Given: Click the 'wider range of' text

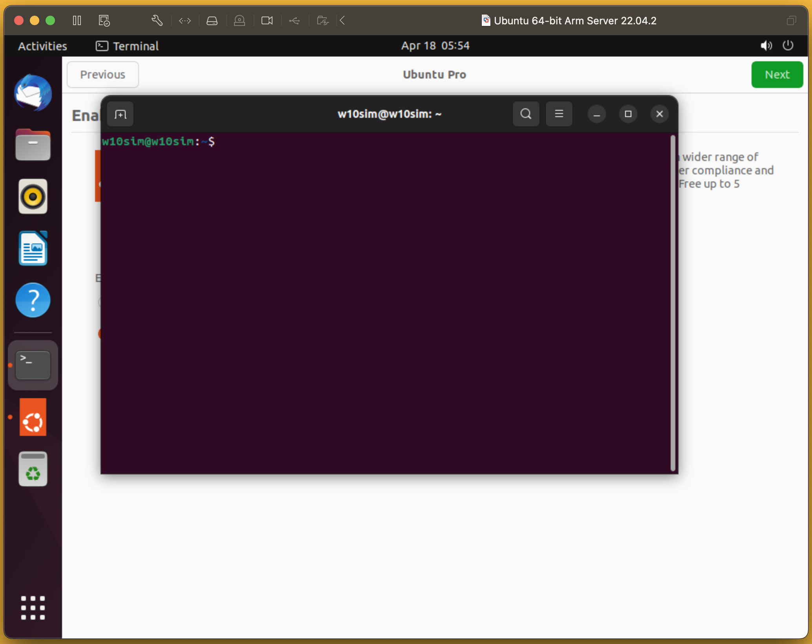Looking at the screenshot, I should [720, 157].
